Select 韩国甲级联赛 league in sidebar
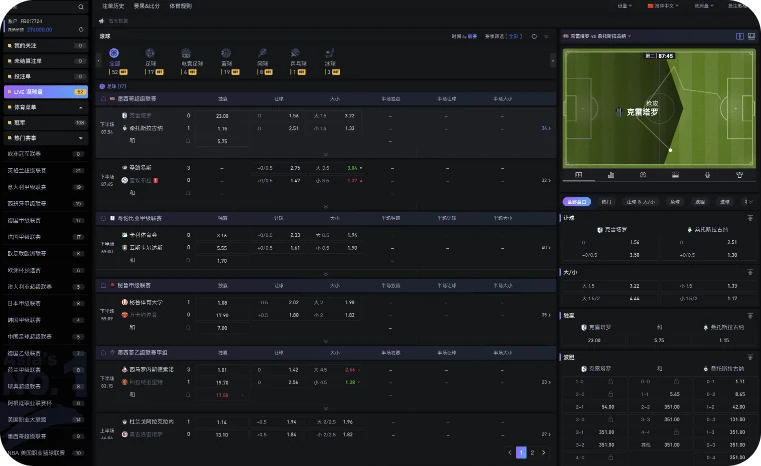The width and height of the screenshot is (761, 466). tap(46, 320)
